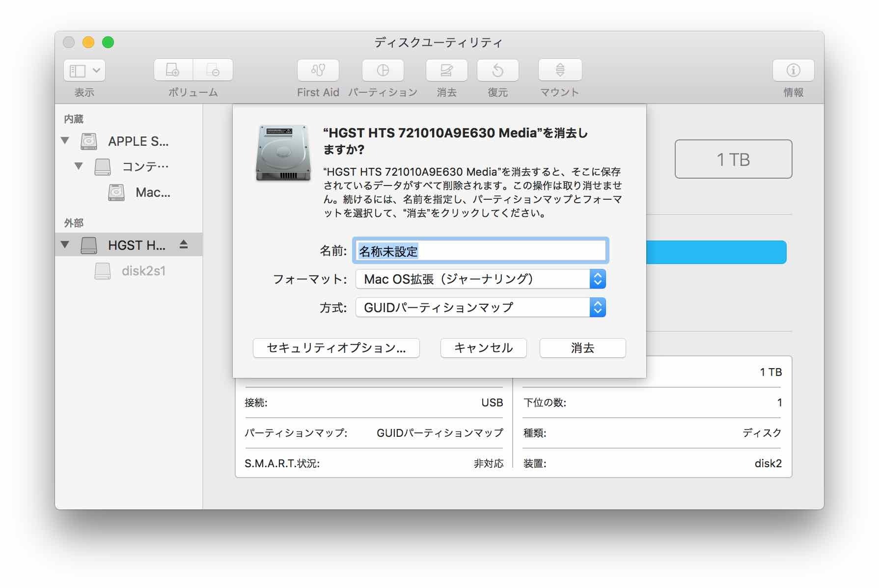
Task: Confirm with the erase (消去) dialog button
Action: [x=582, y=348]
